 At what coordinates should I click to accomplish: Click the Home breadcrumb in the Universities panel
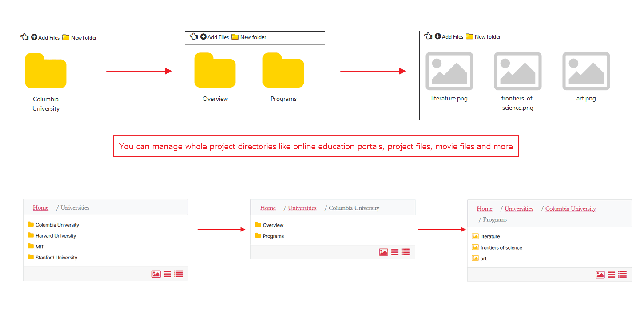(40, 207)
